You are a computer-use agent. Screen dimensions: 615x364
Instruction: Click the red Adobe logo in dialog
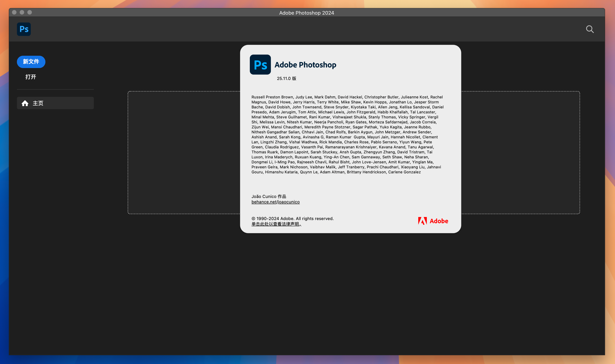433,221
